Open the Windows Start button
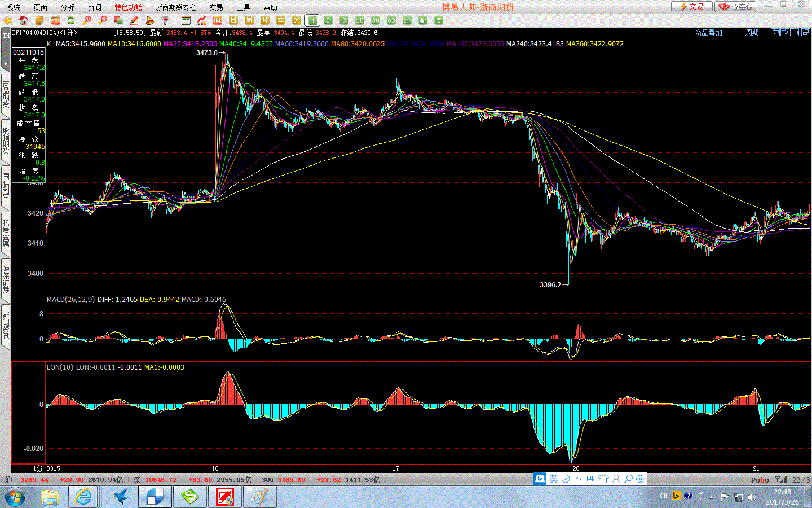Screen dimensions: 812x508 click(15, 497)
